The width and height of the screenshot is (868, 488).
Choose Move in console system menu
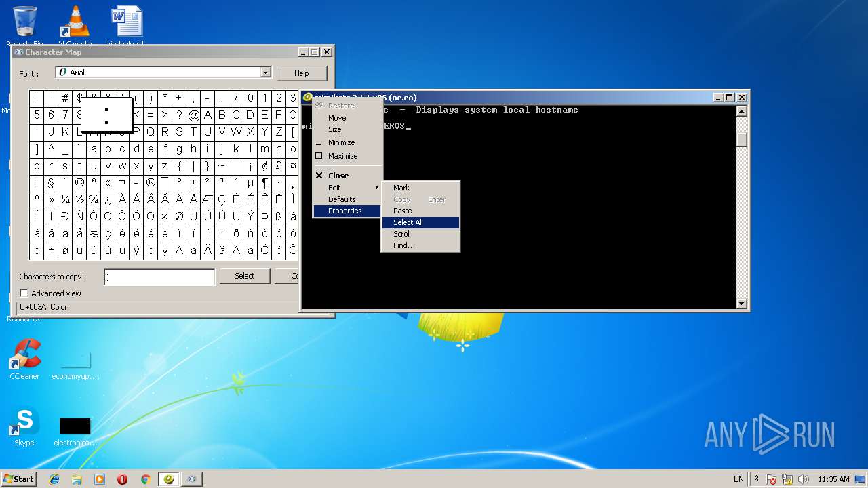coord(347,118)
